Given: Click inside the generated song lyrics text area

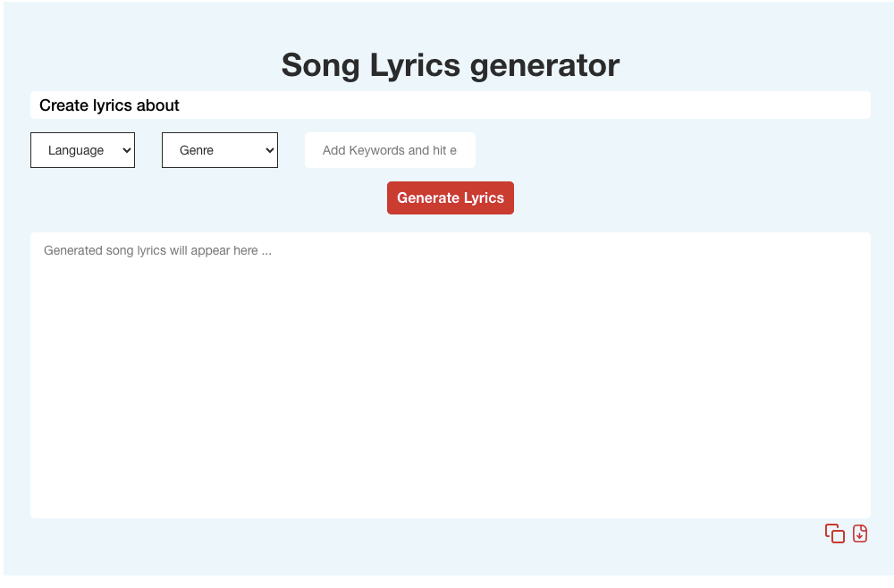Looking at the screenshot, I should 451,375.
